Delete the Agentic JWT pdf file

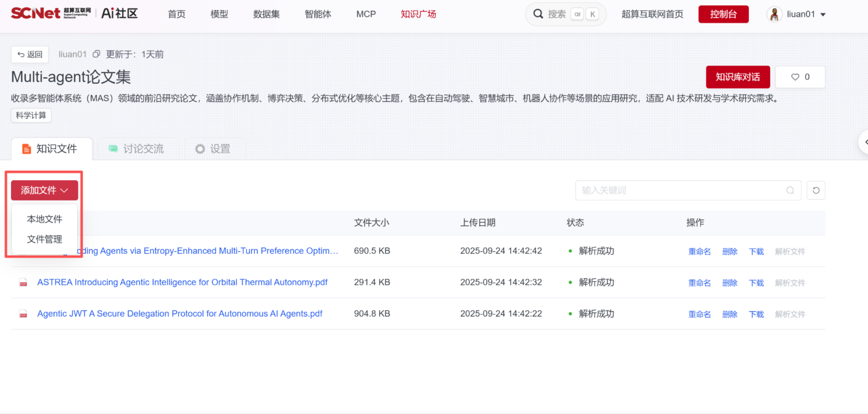click(730, 314)
